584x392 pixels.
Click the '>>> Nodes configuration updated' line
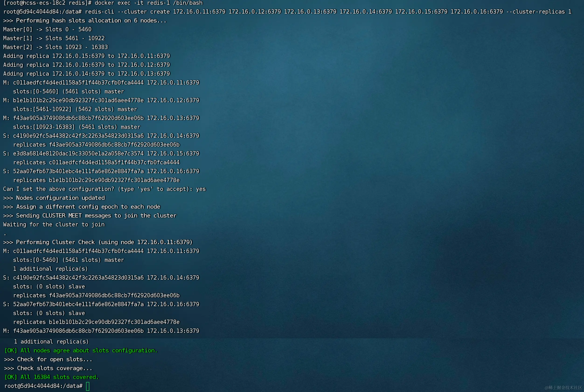(54, 198)
